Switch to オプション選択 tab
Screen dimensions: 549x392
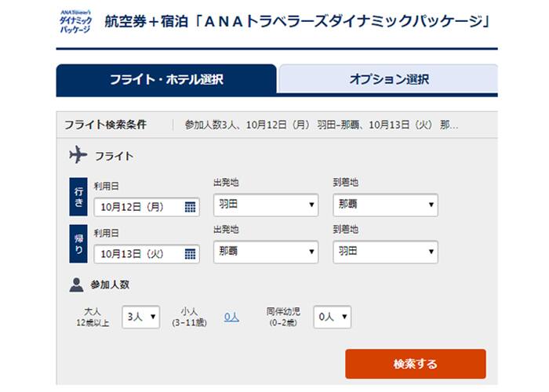point(388,79)
